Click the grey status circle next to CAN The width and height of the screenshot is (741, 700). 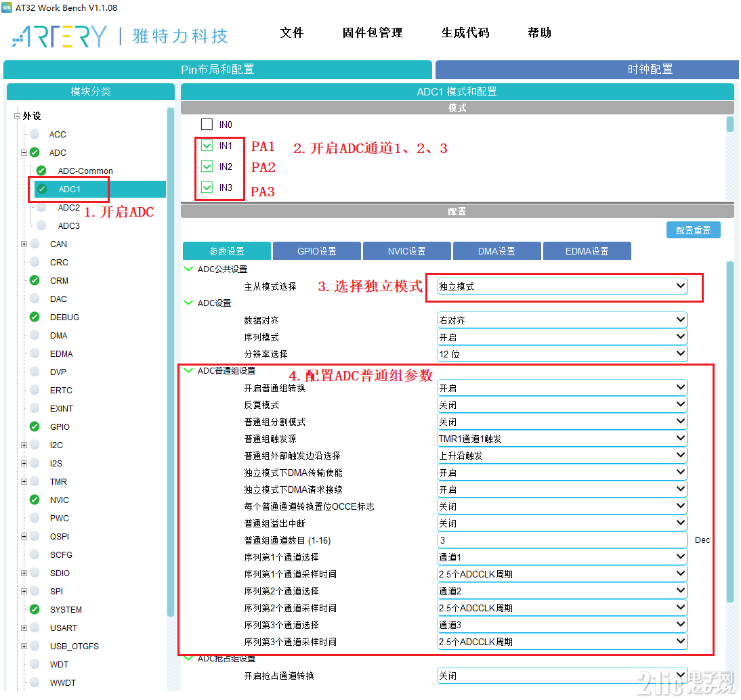[x=35, y=244]
